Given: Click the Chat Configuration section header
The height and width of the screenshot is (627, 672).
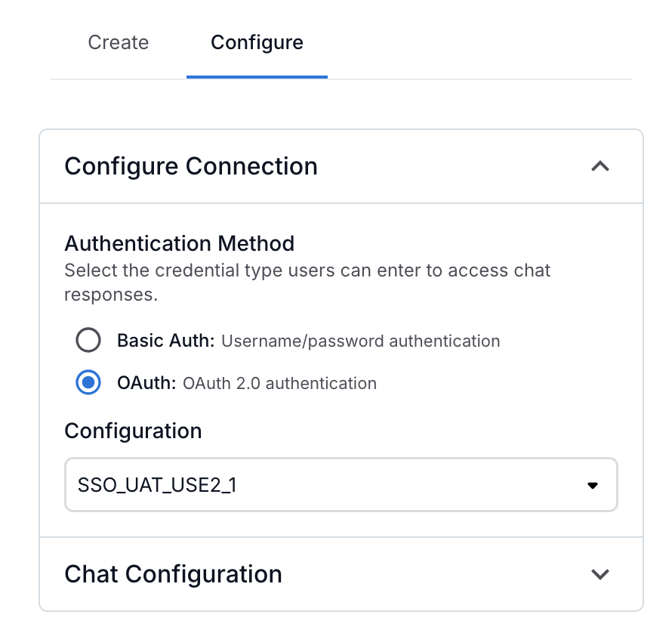Looking at the screenshot, I should [x=173, y=574].
